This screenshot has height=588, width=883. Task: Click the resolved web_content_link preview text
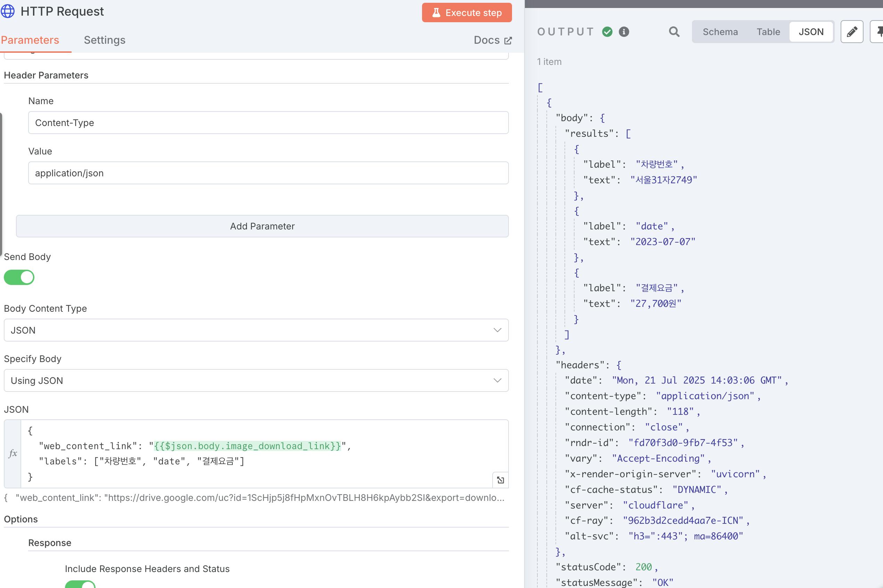pyautogui.click(x=254, y=498)
